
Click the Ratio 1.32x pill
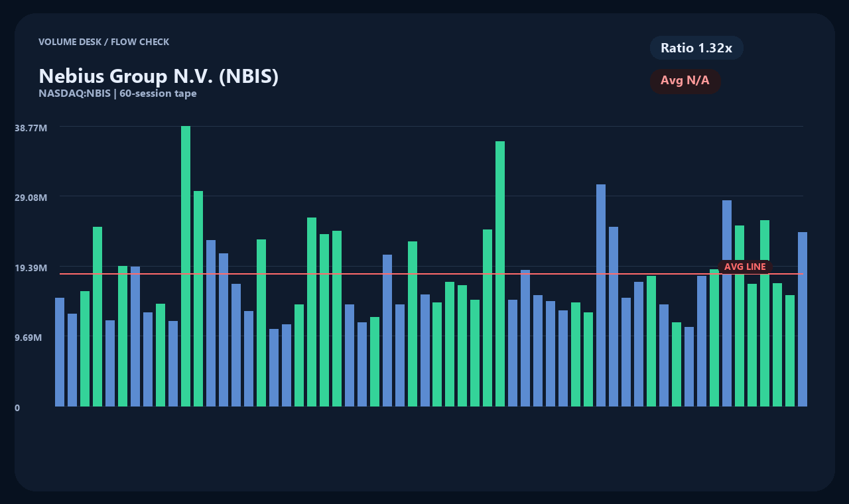pos(696,48)
